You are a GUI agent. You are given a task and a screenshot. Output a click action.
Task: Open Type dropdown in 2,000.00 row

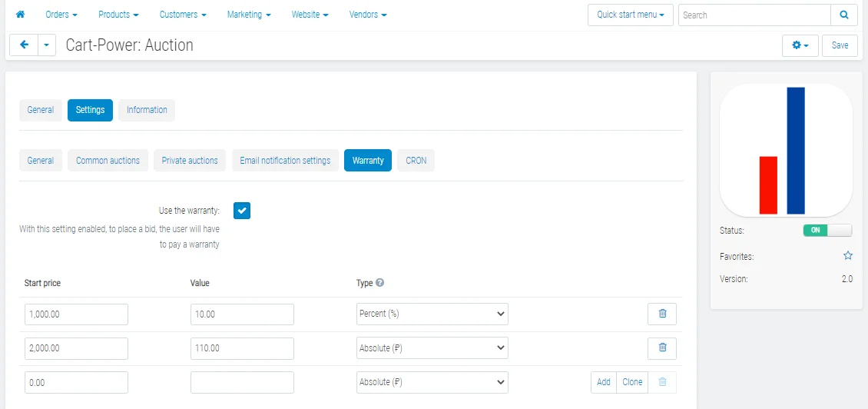coord(432,348)
